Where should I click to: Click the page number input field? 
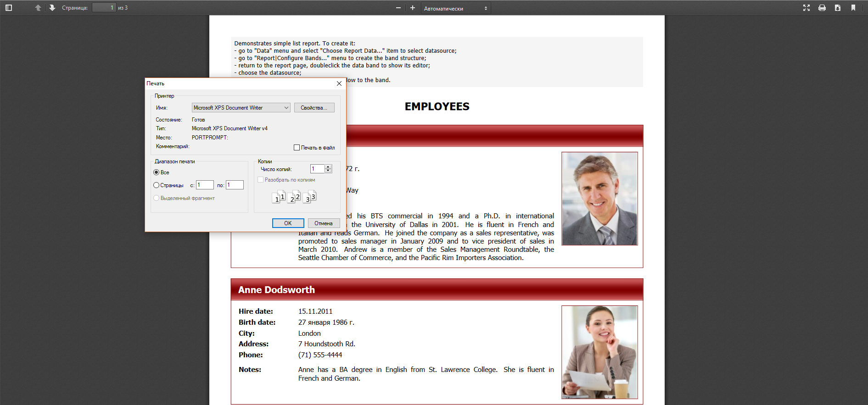(x=104, y=7)
